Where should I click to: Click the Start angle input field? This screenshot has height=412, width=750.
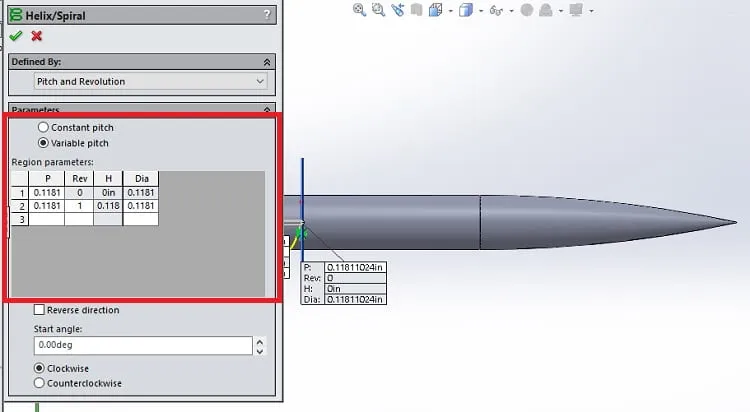click(143, 345)
